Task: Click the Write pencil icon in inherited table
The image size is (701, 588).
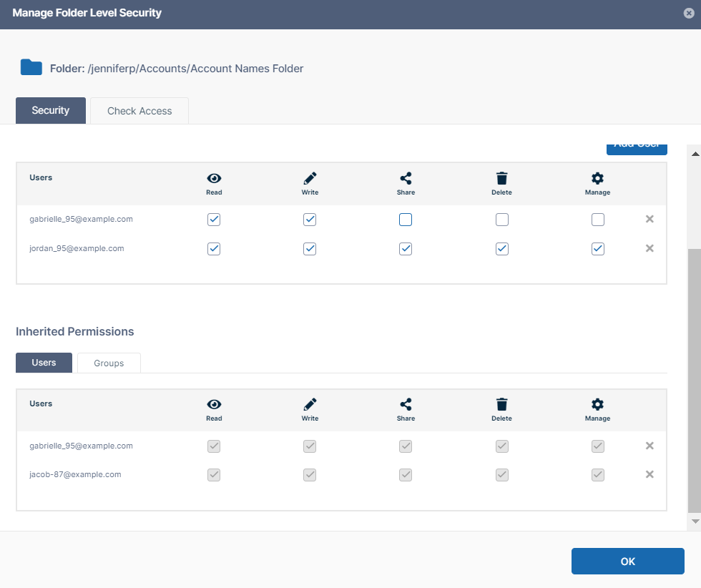Action: 310,404
